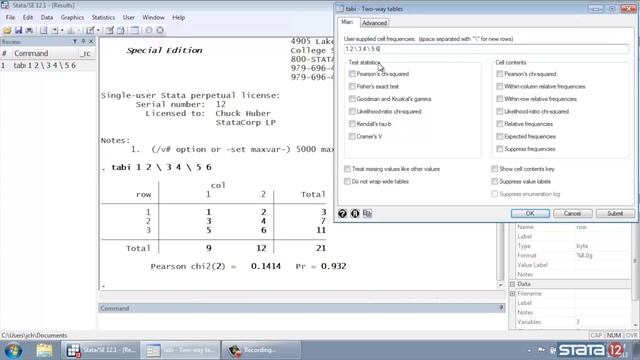Close the Review panel with its X

pos(91,42)
